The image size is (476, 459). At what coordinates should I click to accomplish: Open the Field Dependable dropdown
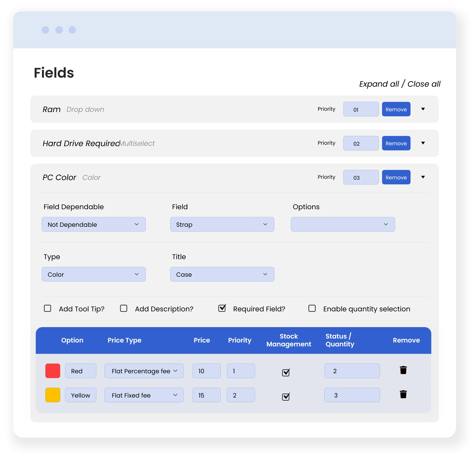[94, 224]
